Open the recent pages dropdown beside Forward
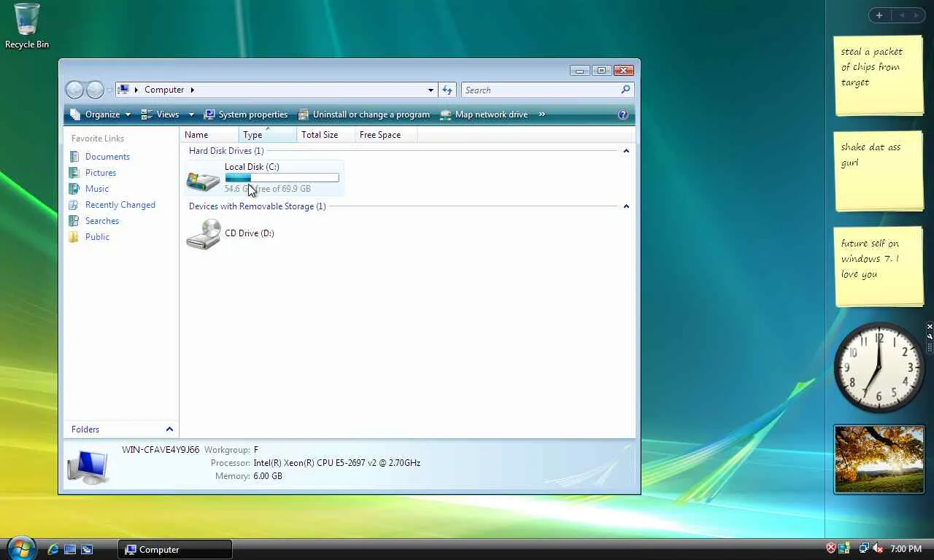The width and height of the screenshot is (934, 560). [x=109, y=90]
